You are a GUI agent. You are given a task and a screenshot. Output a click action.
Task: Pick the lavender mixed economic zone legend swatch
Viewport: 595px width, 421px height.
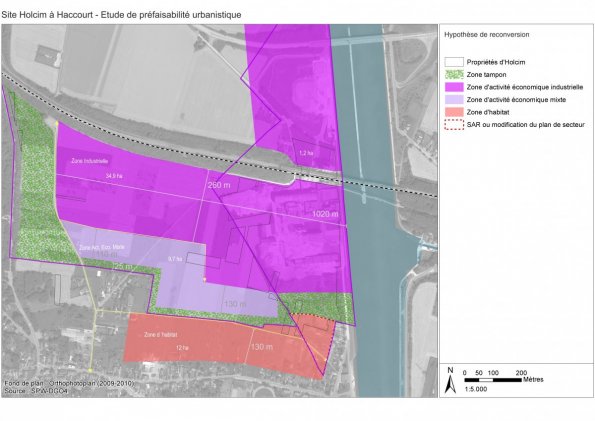pos(454,99)
